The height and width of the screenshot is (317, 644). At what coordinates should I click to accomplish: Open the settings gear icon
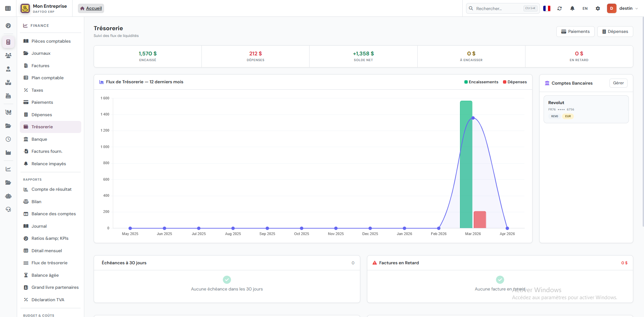coord(598,8)
